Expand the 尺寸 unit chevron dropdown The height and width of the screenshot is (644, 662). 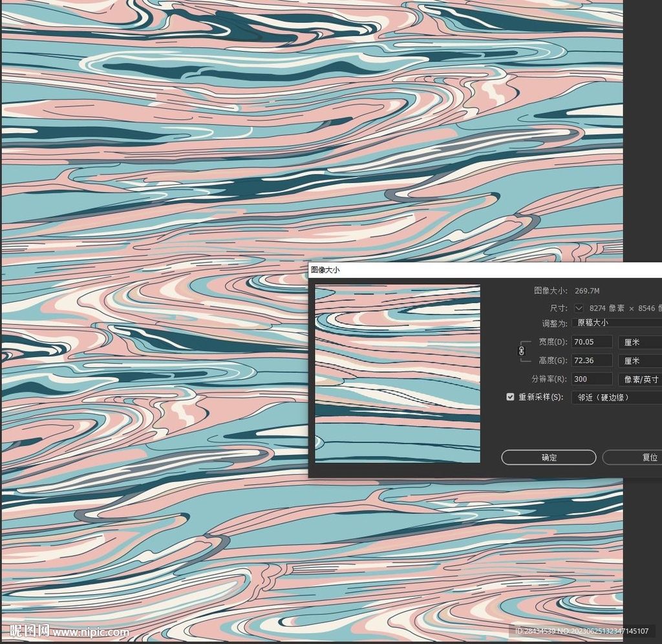coord(579,308)
